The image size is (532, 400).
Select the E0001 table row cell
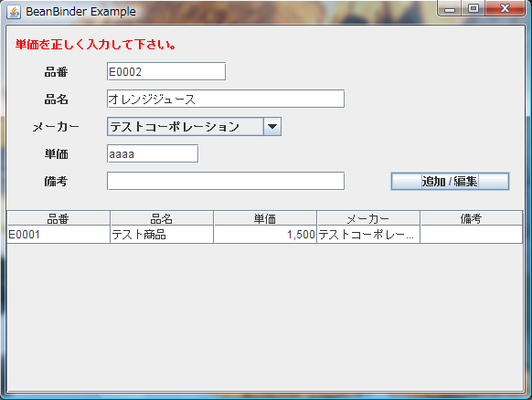click(x=59, y=235)
